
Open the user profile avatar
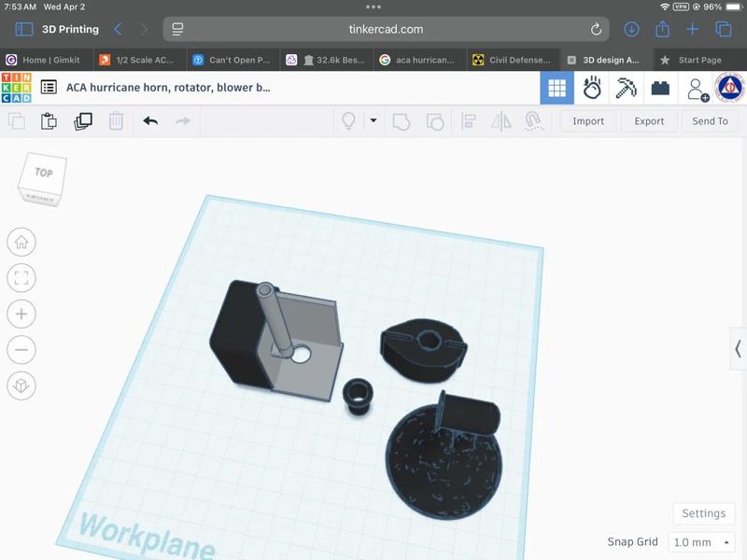(730, 88)
